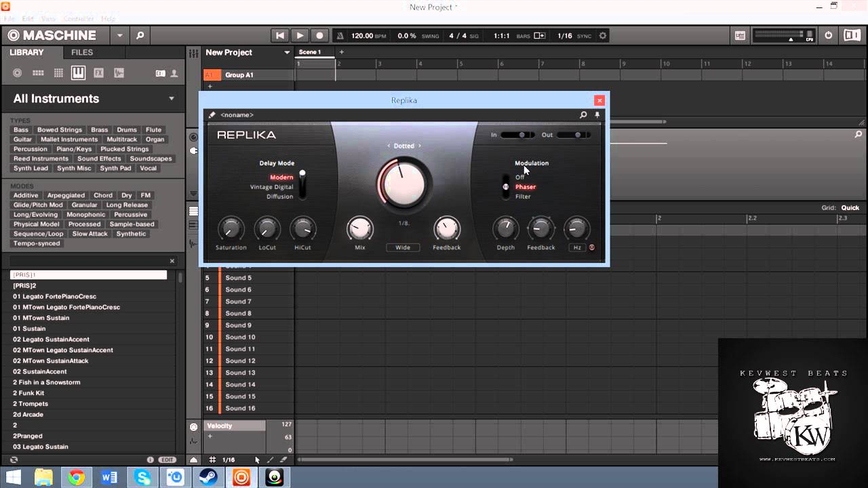Select Phaser modulation in Replika
Screen dimensions: 868x488
coord(526,187)
